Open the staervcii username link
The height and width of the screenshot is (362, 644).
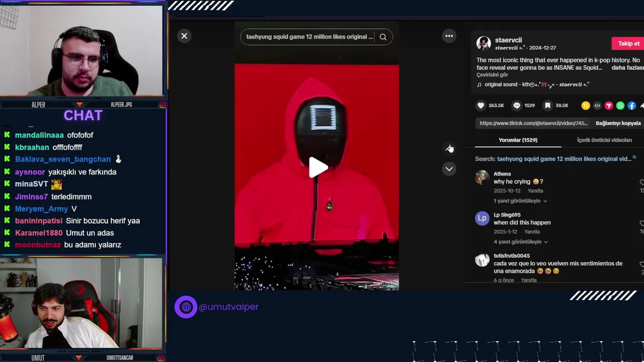point(508,40)
